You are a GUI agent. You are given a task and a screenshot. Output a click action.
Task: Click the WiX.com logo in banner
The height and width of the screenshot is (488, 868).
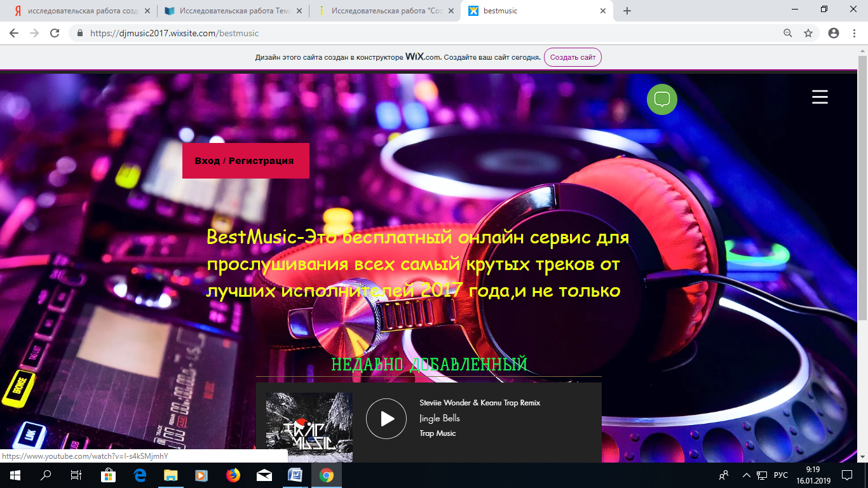[x=423, y=57]
